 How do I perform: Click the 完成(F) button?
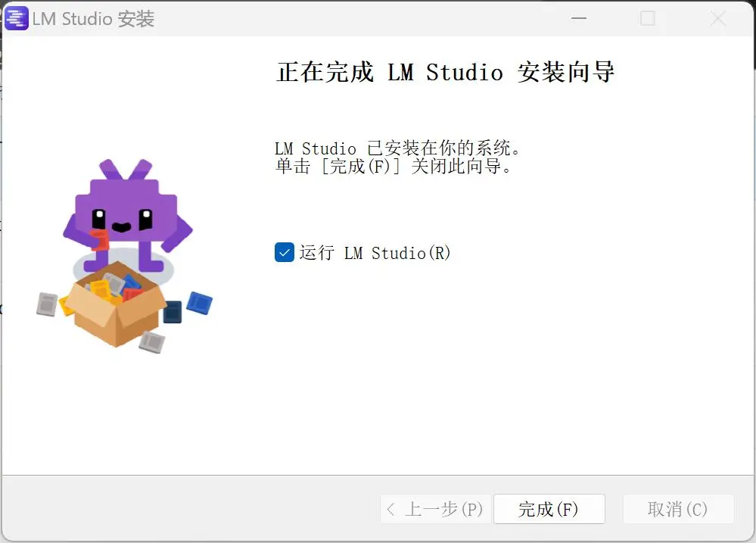pos(549,509)
